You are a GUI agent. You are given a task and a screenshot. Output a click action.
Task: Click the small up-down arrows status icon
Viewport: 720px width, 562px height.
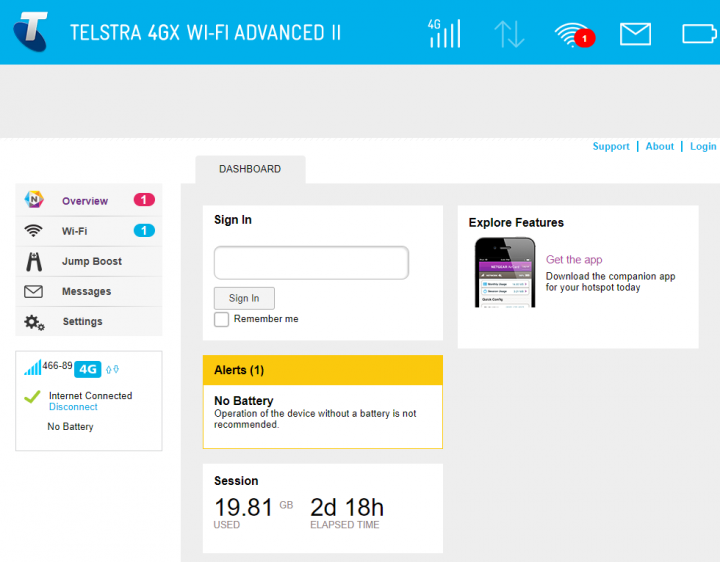coord(112,369)
